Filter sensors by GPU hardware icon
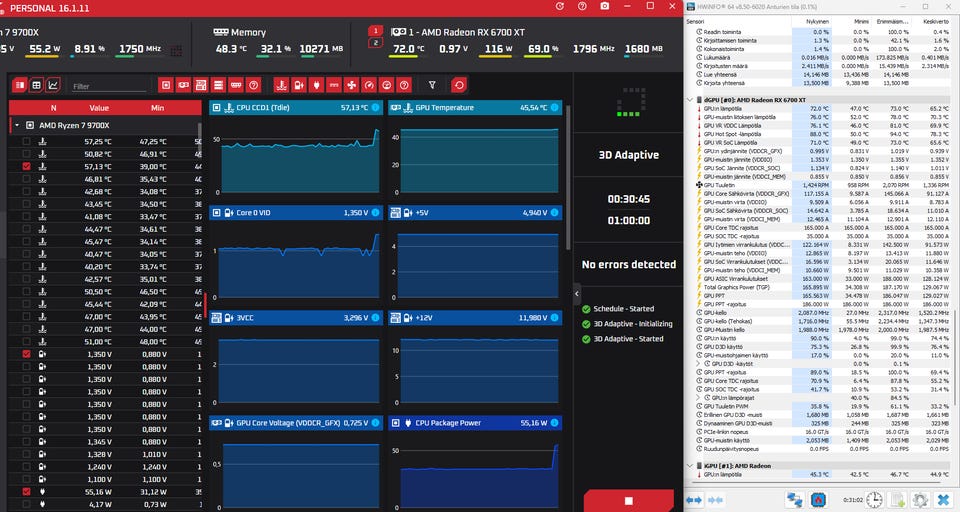 tap(183, 85)
